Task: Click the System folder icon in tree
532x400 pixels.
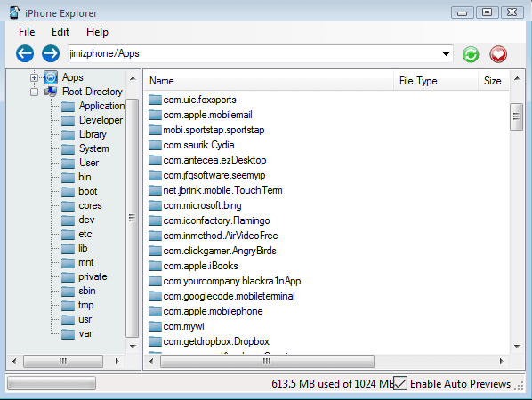Action: pos(68,148)
